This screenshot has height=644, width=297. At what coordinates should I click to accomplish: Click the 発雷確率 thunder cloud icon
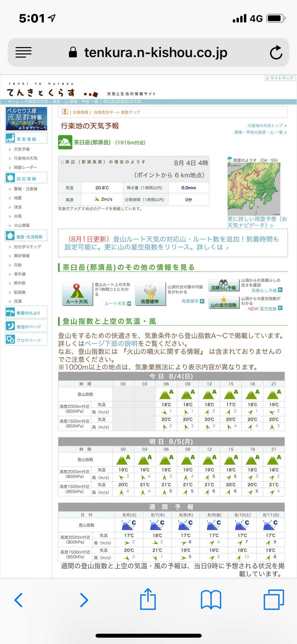(x=150, y=294)
